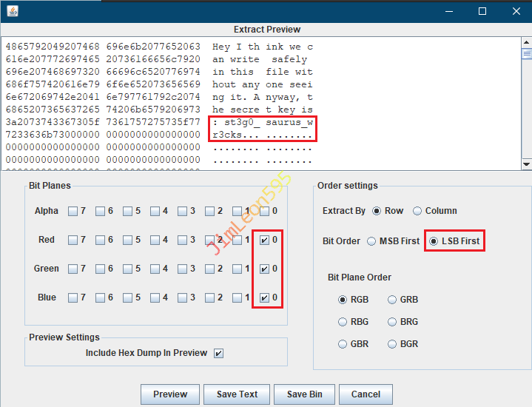Select Extract By Row option
The image size is (532, 407).
point(377,211)
